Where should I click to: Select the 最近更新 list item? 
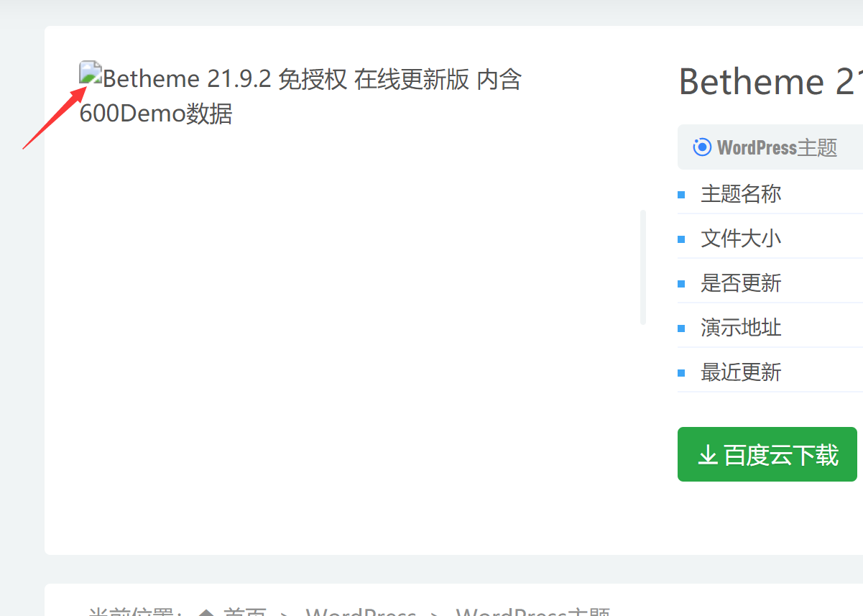click(740, 372)
